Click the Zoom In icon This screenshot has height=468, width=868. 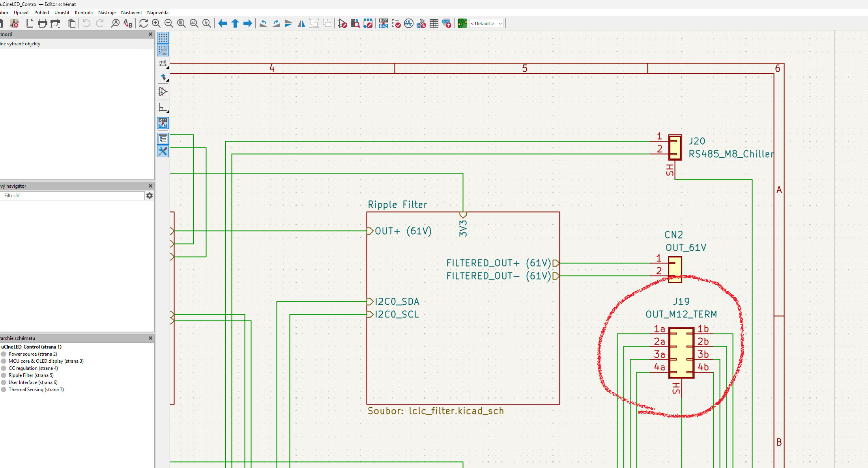click(156, 24)
